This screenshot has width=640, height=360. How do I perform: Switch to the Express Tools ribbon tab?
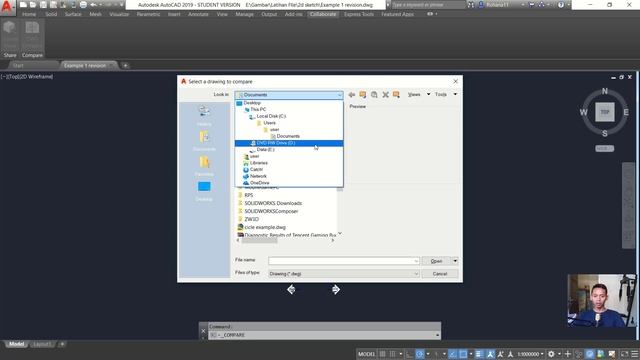point(358,14)
